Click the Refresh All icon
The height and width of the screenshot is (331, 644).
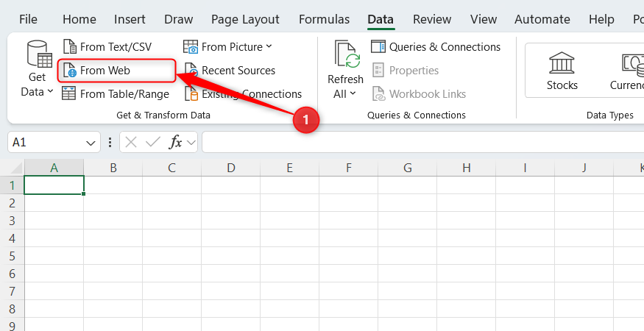pyautogui.click(x=347, y=54)
